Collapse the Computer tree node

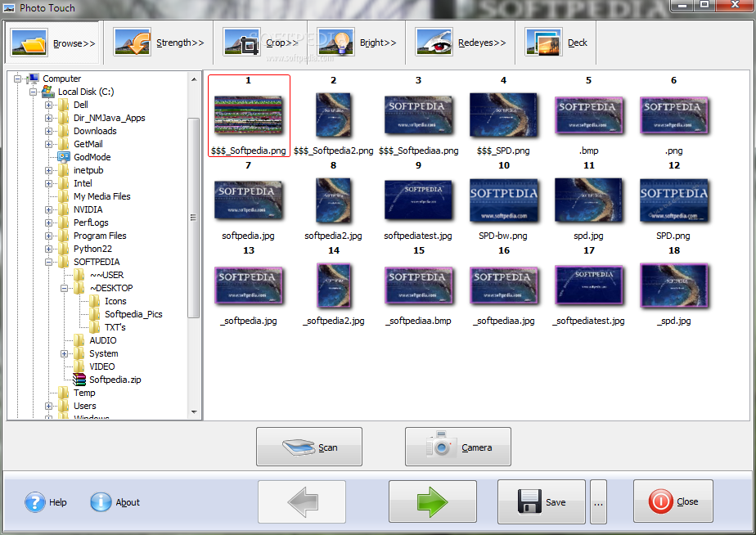(x=18, y=79)
